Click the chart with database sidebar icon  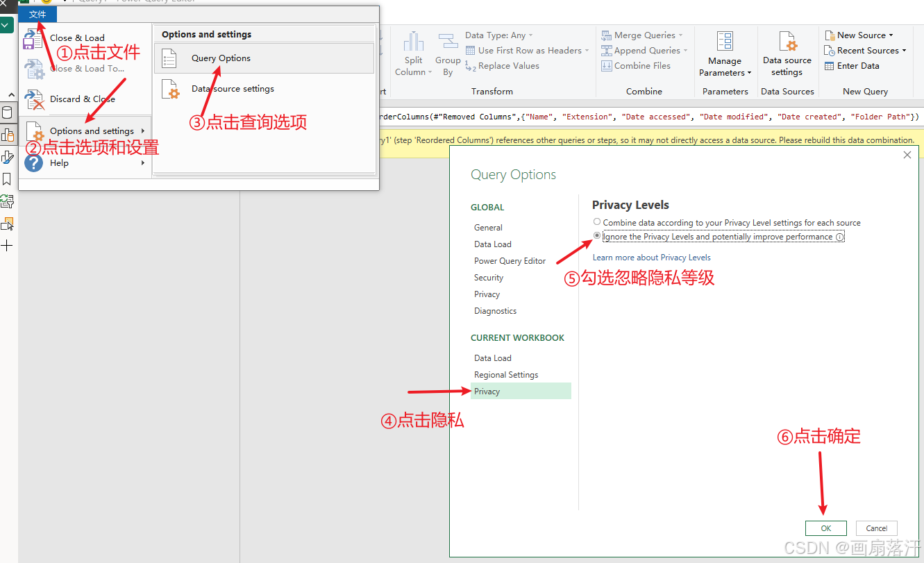[7, 135]
